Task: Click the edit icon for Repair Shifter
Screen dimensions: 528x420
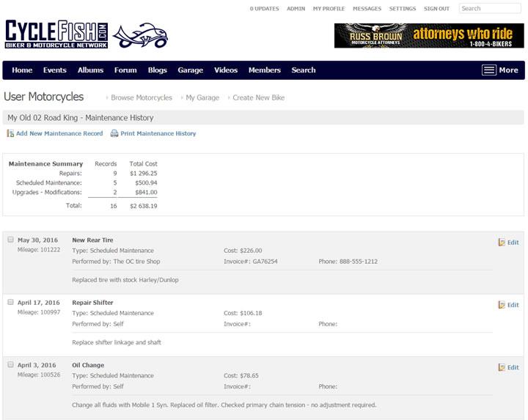Action: 502,305
